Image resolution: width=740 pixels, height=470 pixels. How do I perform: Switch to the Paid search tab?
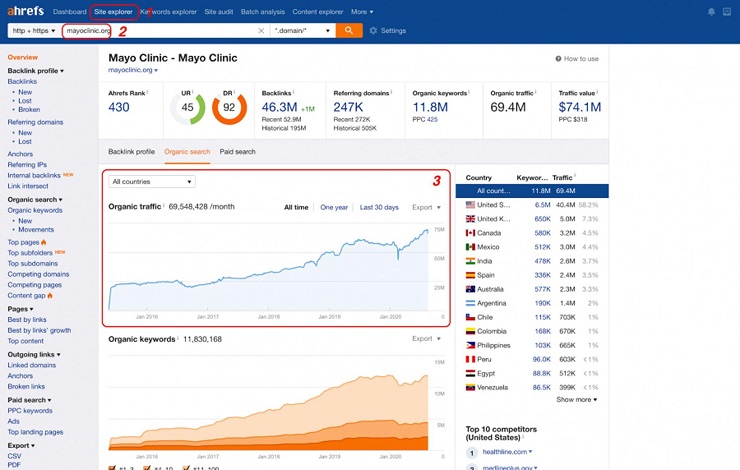point(237,152)
